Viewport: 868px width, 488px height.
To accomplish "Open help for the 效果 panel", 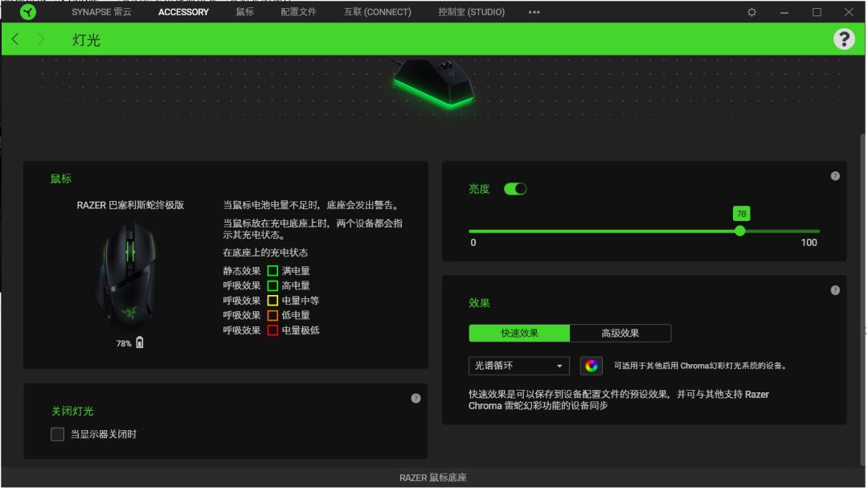I will pyautogui.click(x=835, y=290).
